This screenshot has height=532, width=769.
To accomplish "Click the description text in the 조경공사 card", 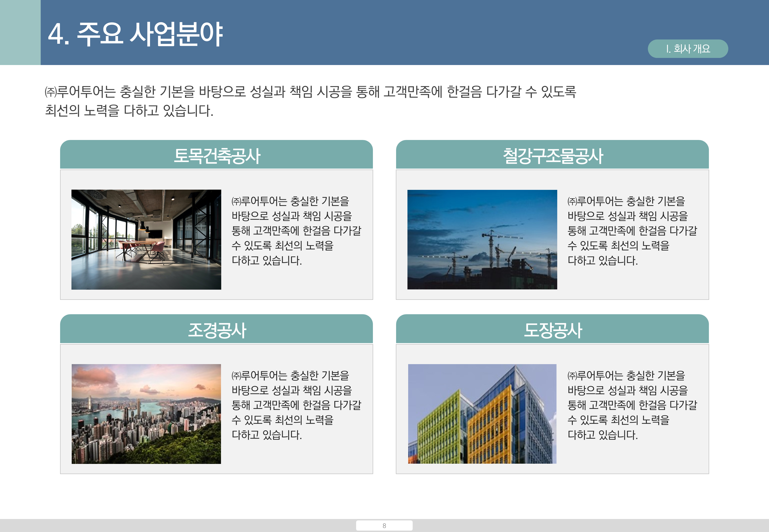I will click(296, 405).
